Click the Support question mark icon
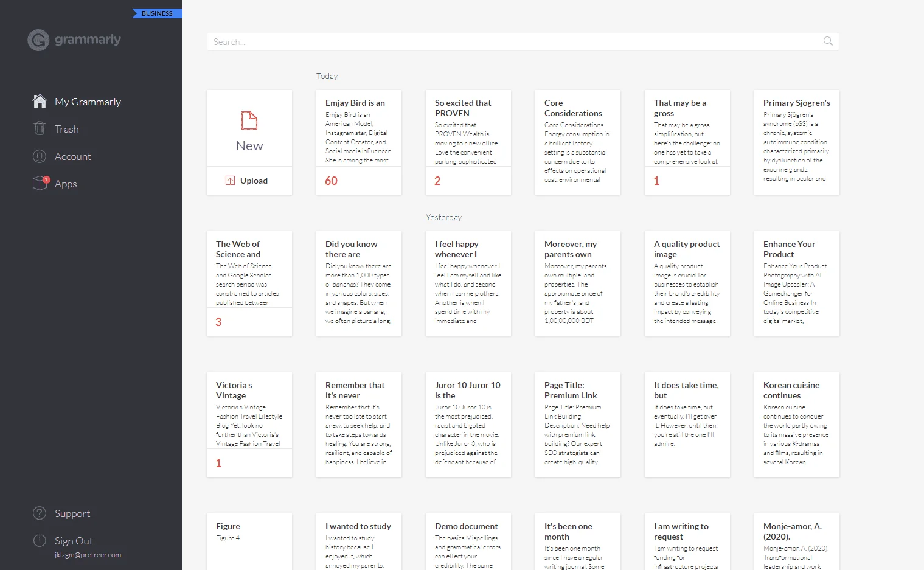The width and height of the screenshot is (924, 570). (x=40, y=513)
